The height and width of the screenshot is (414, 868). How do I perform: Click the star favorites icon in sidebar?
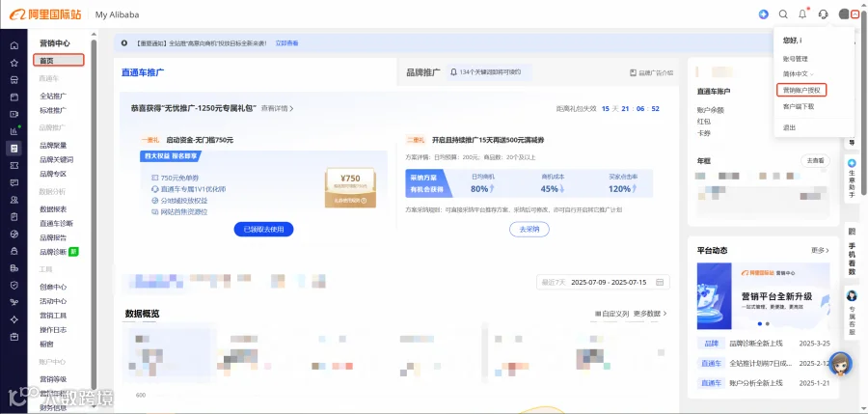(14, 63)
